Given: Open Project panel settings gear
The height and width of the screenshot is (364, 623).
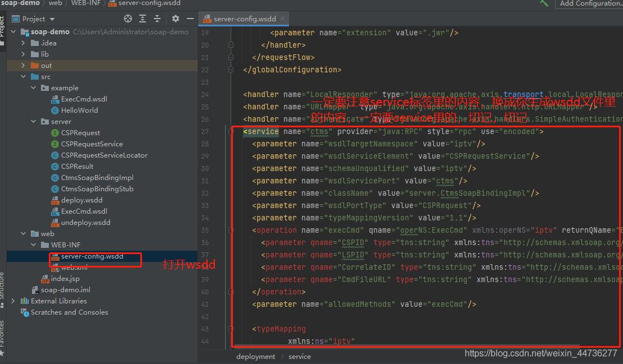Looking at the screenshot, I should click(175, 19).
